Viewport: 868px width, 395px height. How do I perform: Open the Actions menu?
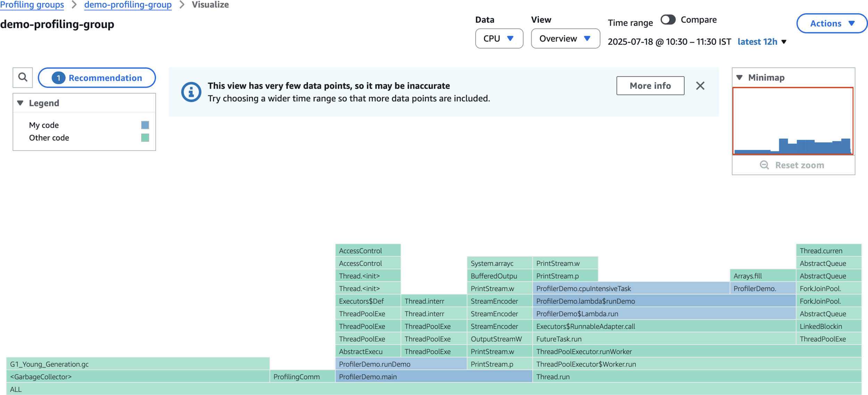(x=832, y=24)
